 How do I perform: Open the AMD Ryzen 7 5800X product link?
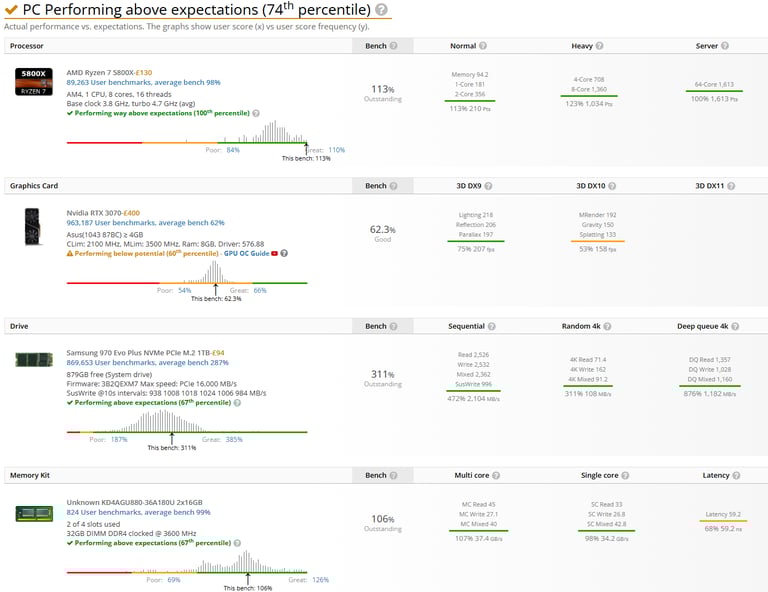[100, 72]
